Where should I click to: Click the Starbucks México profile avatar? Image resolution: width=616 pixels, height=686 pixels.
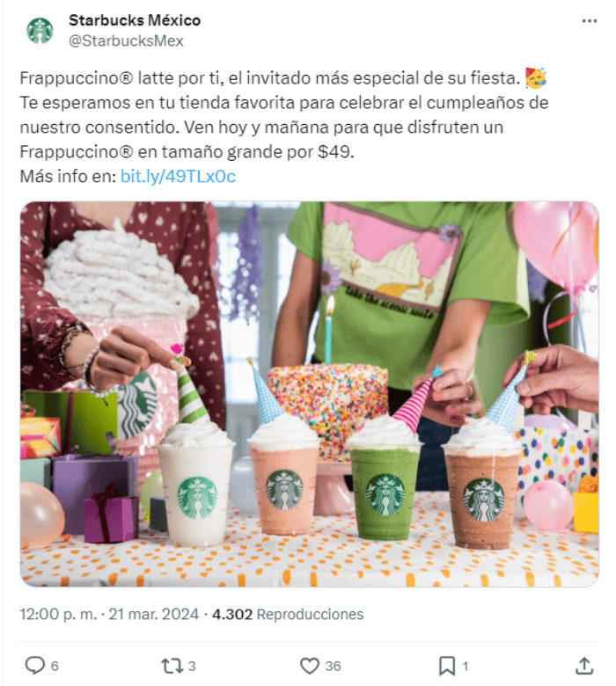40,31
